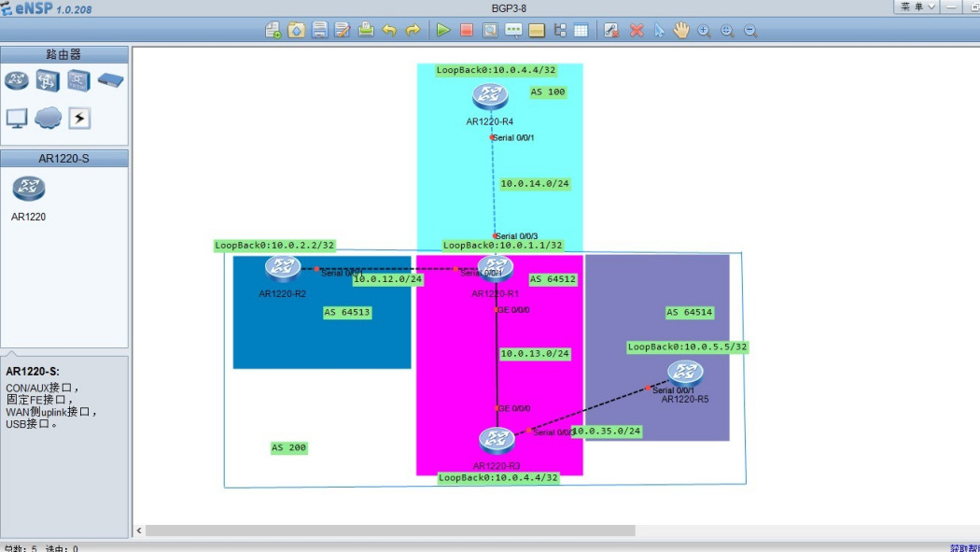Click router AR1220-R3 on canvas
This screenshot has width=980, height=552.
tap(497, 441)
